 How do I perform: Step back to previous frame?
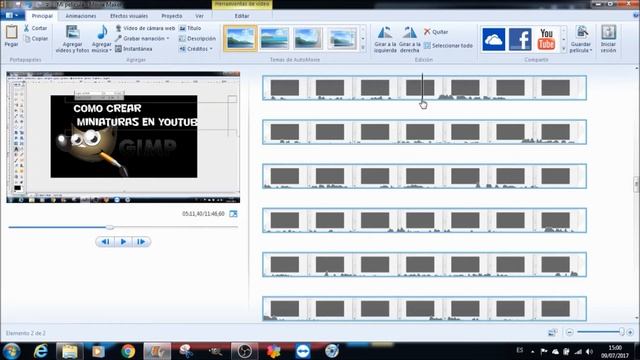[x=104, y=242]
